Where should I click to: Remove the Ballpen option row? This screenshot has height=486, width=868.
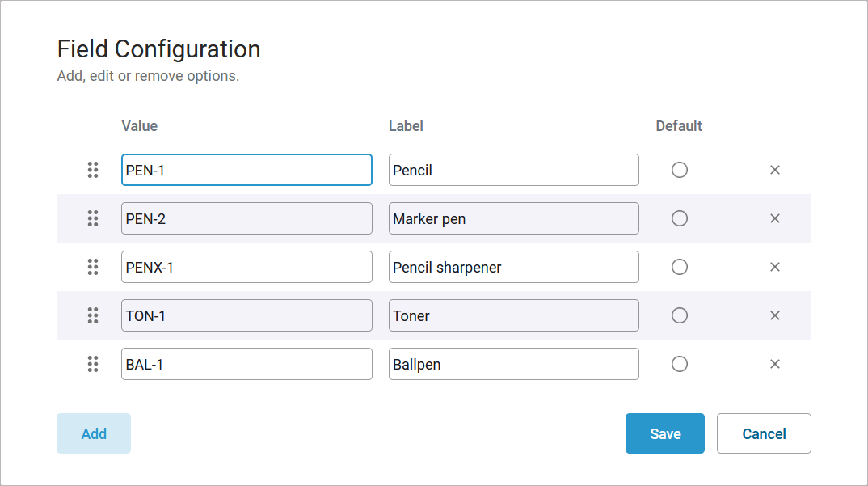tap(774, 364)
